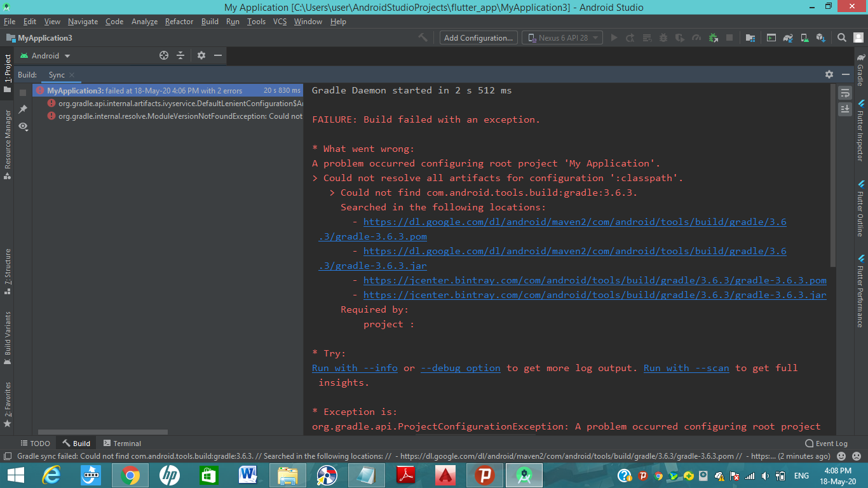Screen dimensions: 868x488
Task: Select the MyApplication3 failed build row
Action: 168,90
